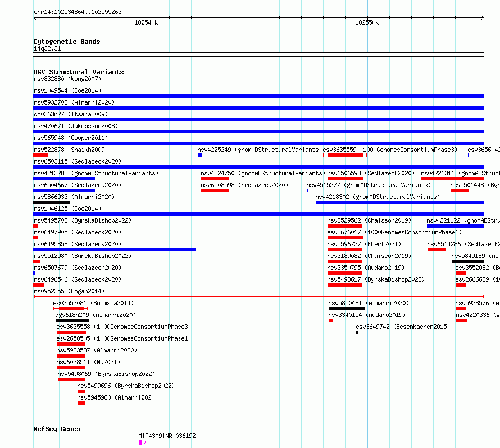The height and width of the screenshot is (448, 500).
Task: Select the 14q32.31 cytogenetic band label
Action: (x=47, y=48)
